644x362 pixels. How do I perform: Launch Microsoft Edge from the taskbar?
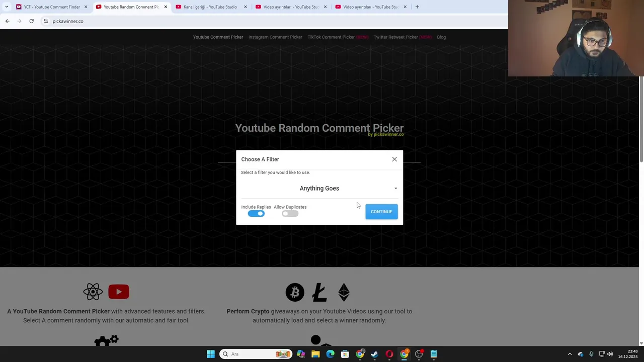tap(330, 354)
